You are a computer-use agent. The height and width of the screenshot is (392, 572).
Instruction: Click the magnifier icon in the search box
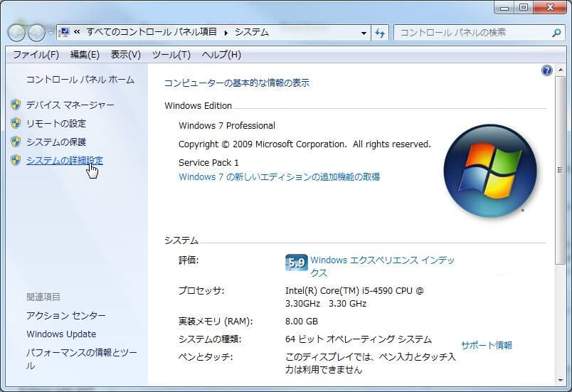click(x=556, y=33)
